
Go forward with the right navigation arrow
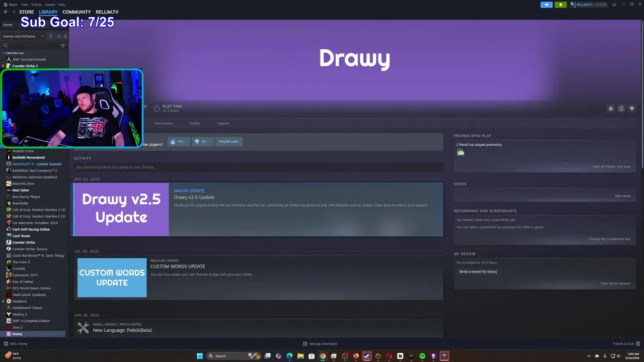pos(13,12)
